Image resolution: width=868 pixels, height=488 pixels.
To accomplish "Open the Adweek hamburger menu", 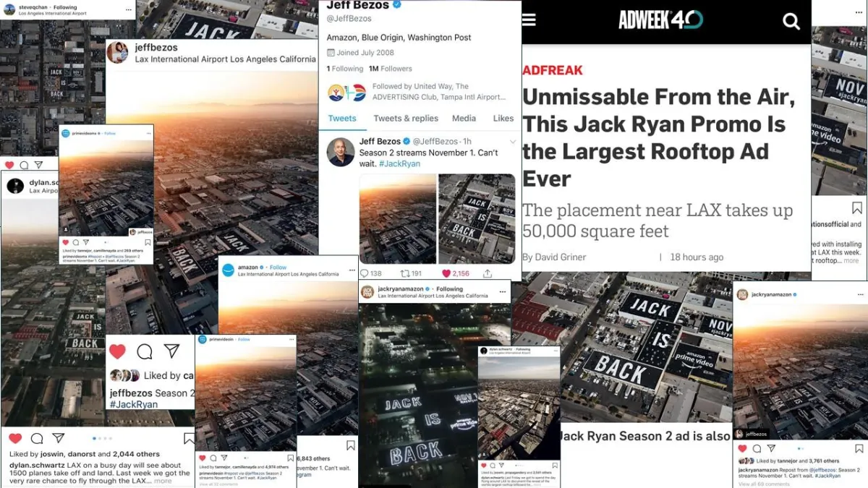I will tap(529, 20).
